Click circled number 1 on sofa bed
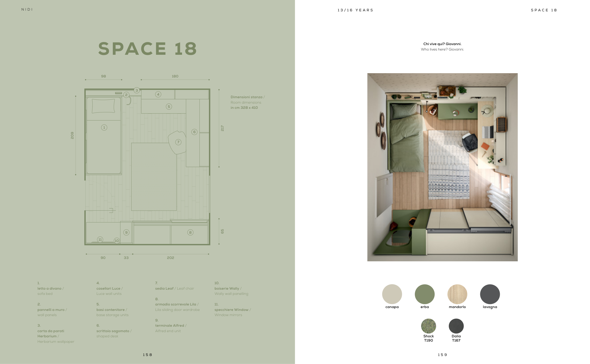The image size is (590, 364). tap(104, 127)
